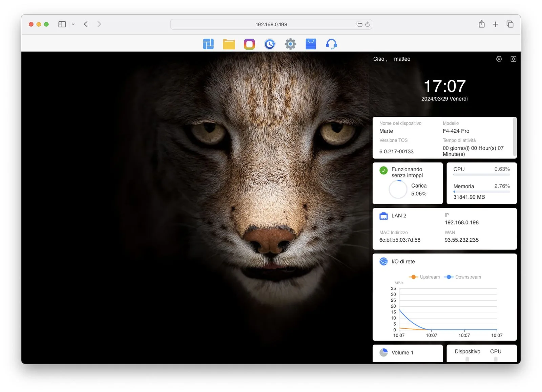Open the File Manager folder icon
Viewport: 542px width, 392px height.
(x=229, y=44)
